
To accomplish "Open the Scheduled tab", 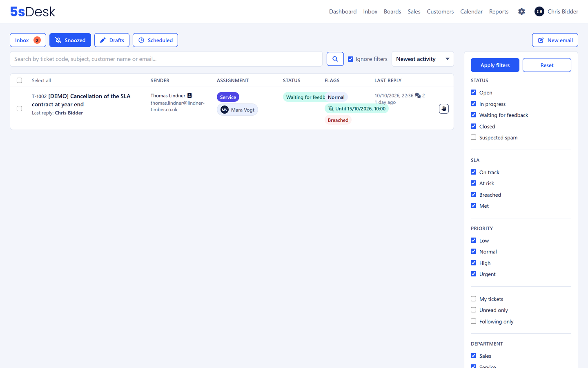I will [155, 40].
